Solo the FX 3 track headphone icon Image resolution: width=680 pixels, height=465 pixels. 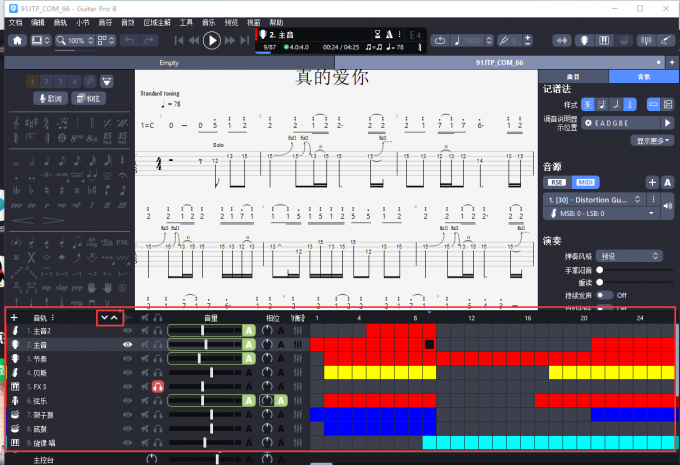(158, 386)
